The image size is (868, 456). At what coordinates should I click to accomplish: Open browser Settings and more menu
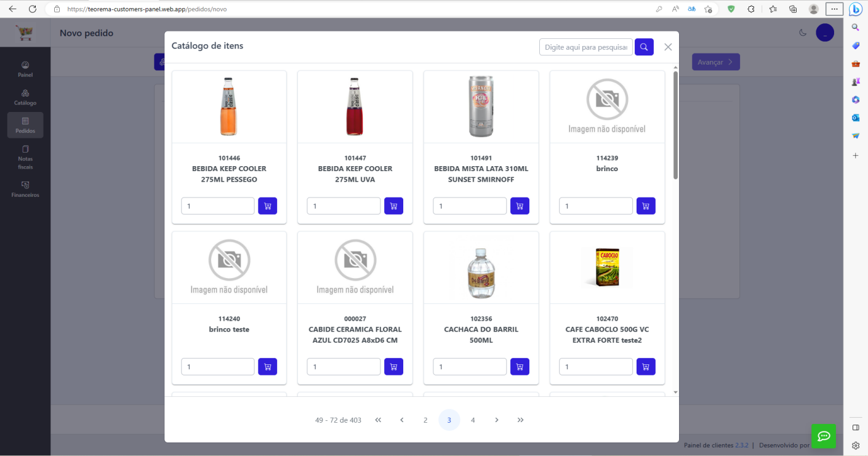[x=834, y=9]
